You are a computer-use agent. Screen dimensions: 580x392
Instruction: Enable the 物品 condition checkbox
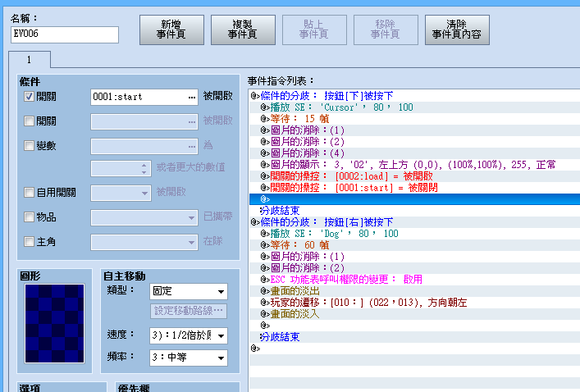(x=29, y=217)
